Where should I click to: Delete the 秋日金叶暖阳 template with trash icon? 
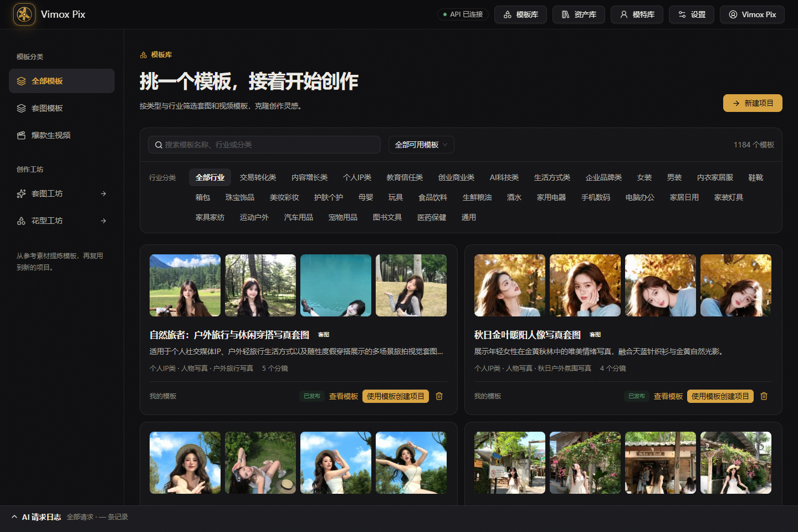coord(764,396)
